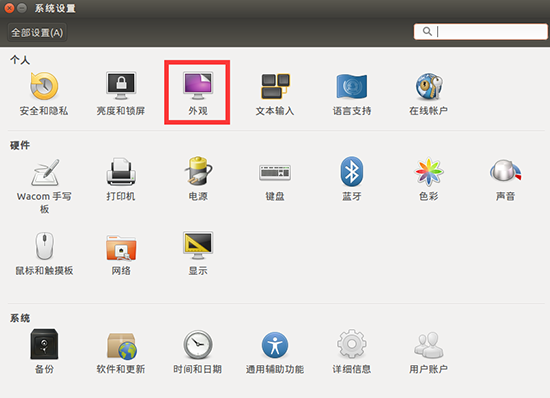Open 打印机 printer settings
This screenshot has width=550, height=398.
[x=121, y=179]
